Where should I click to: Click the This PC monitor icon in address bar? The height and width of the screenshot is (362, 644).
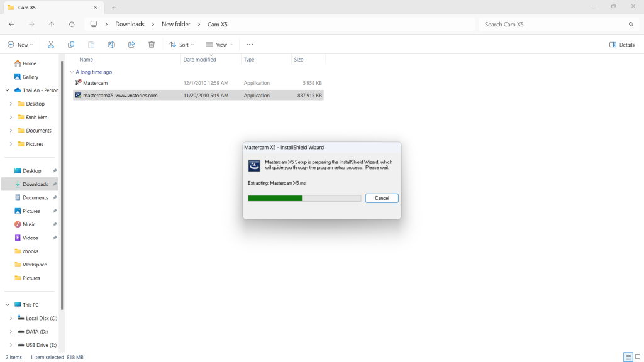tap(94, 25)
